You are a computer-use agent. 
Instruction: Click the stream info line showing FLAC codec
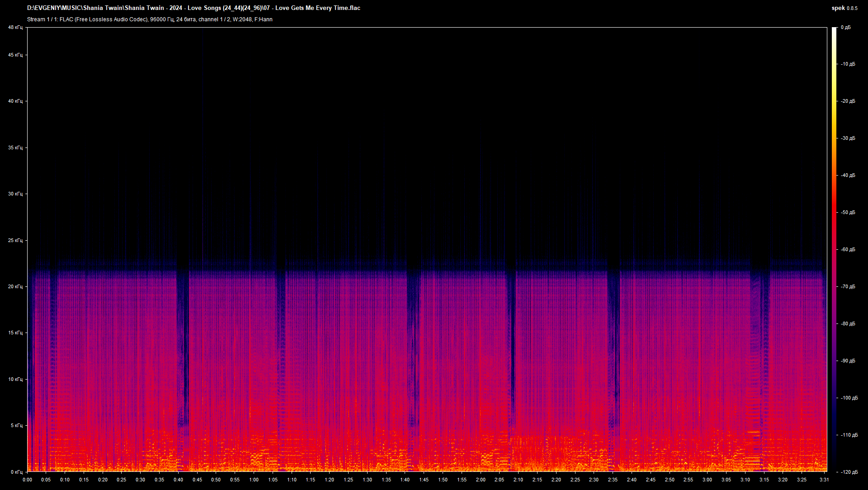[150, 19]
